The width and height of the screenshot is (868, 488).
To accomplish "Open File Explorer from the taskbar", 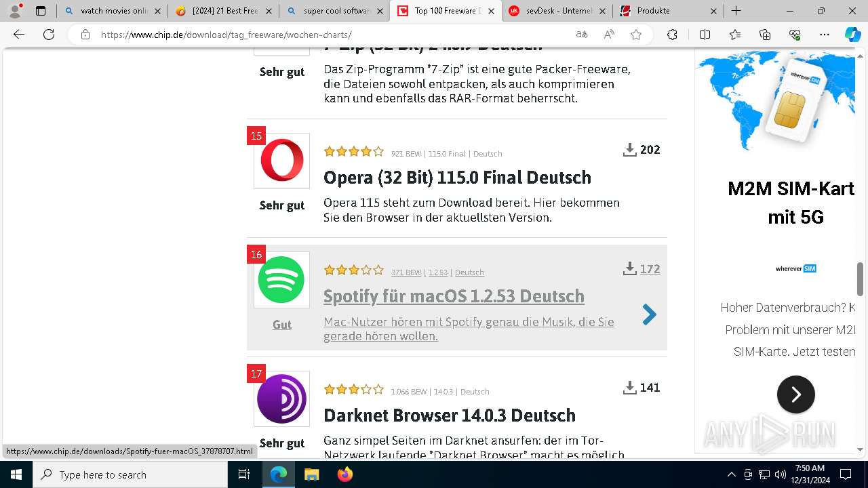I will tap(311, 474).
